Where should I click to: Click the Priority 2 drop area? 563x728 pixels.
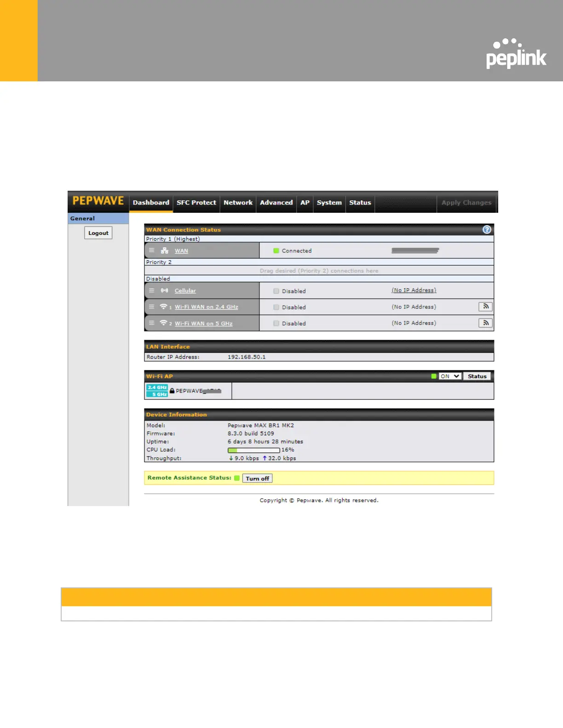[319, 271]
